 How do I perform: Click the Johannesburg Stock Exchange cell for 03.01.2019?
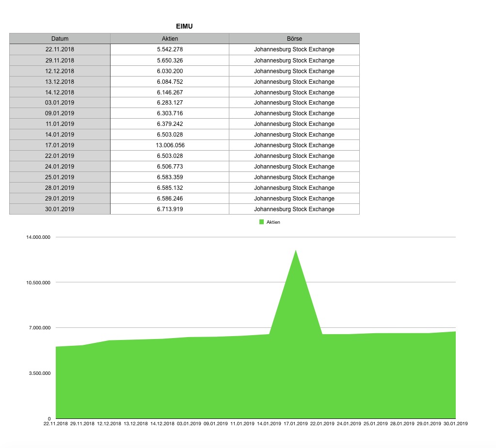click(293, 102)
